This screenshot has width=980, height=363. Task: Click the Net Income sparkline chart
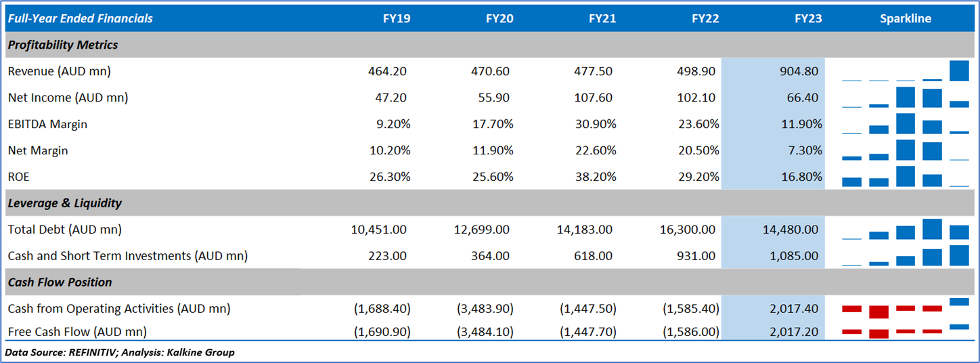click(x=906, y=98)
